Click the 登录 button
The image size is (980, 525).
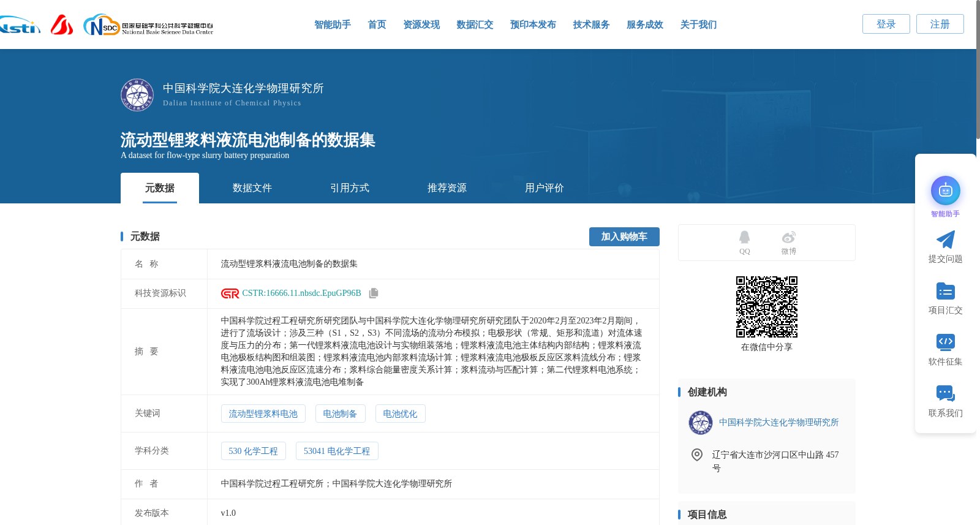[x=886, y=24]
